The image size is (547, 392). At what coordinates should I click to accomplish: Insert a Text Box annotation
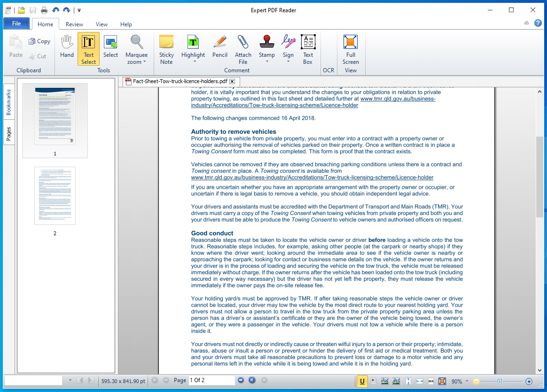point(308,49)
